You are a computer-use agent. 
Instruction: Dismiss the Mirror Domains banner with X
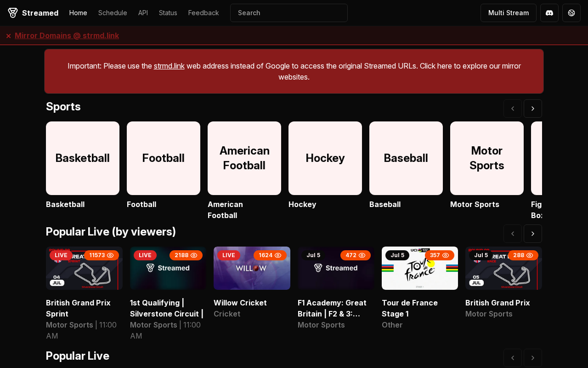[x=8, y=36]
